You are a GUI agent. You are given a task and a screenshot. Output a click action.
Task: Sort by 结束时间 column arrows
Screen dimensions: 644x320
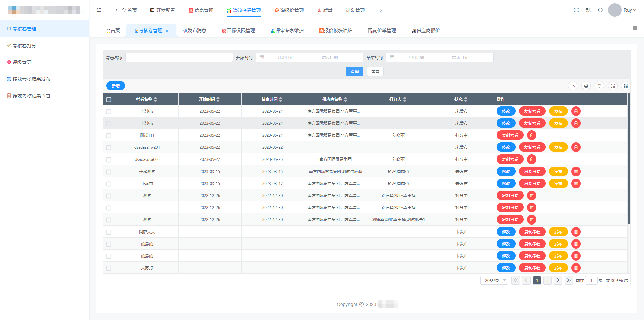click(281, 99)
